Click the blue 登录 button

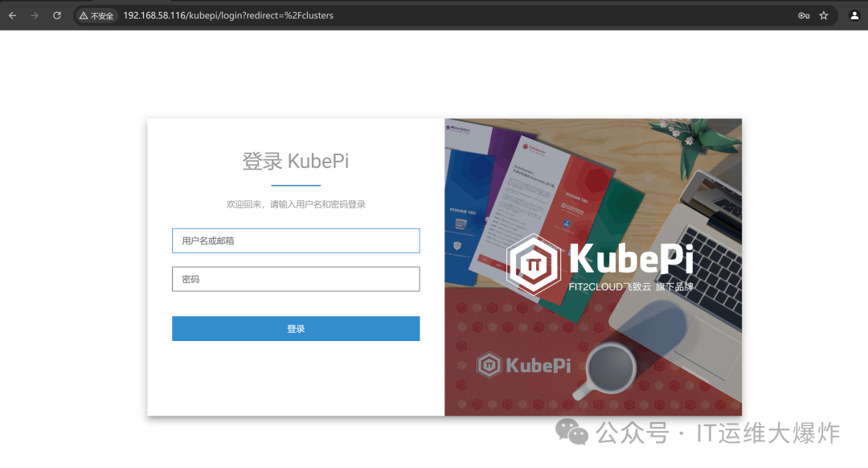296,328
